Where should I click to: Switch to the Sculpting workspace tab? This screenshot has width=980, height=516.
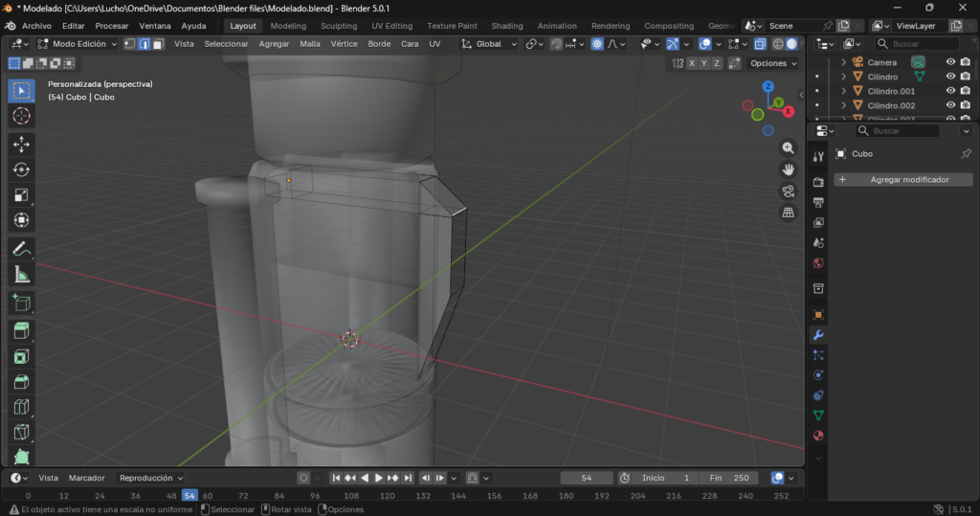click(x=339, y=26)
